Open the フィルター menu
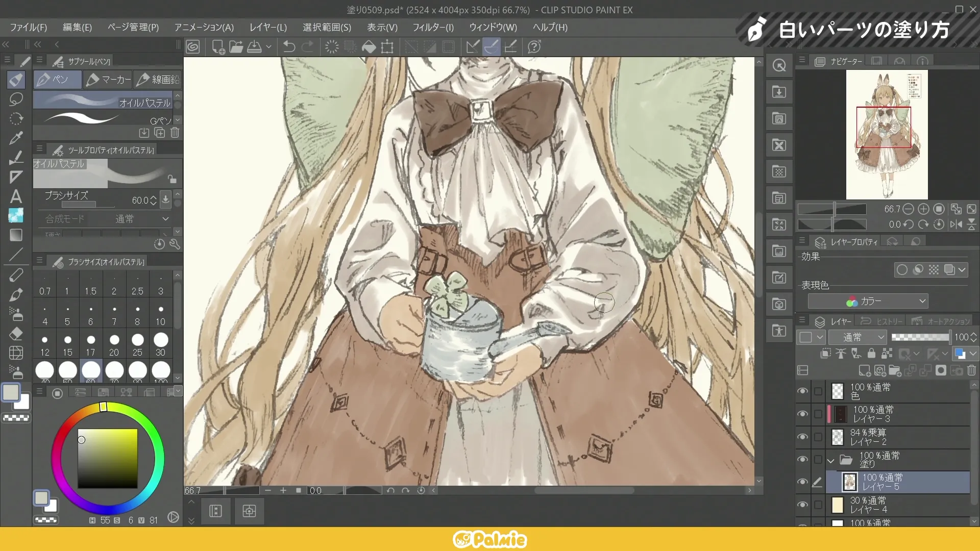Viewport: 980px width, 551px height. pyautogui.click(x=433, y=28)
